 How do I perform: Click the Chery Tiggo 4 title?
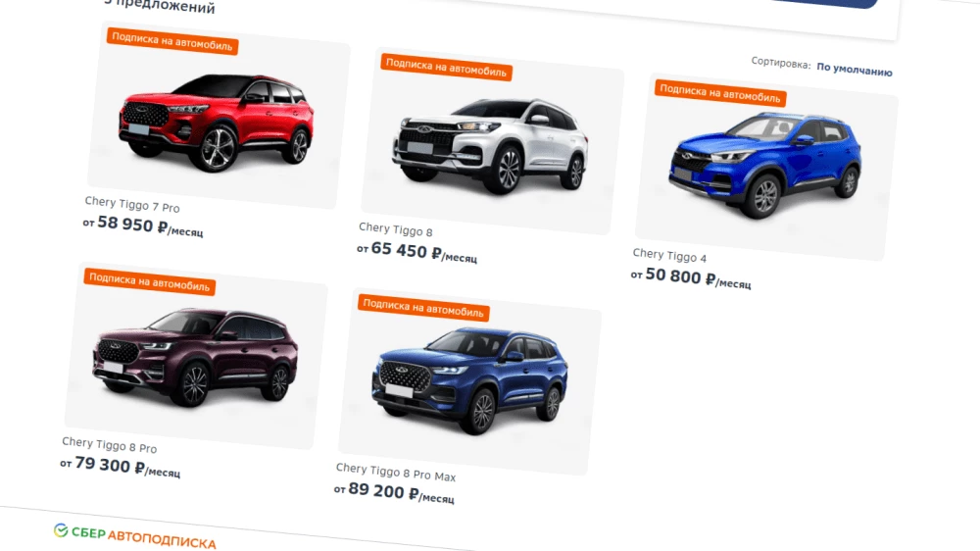[669, 255]
